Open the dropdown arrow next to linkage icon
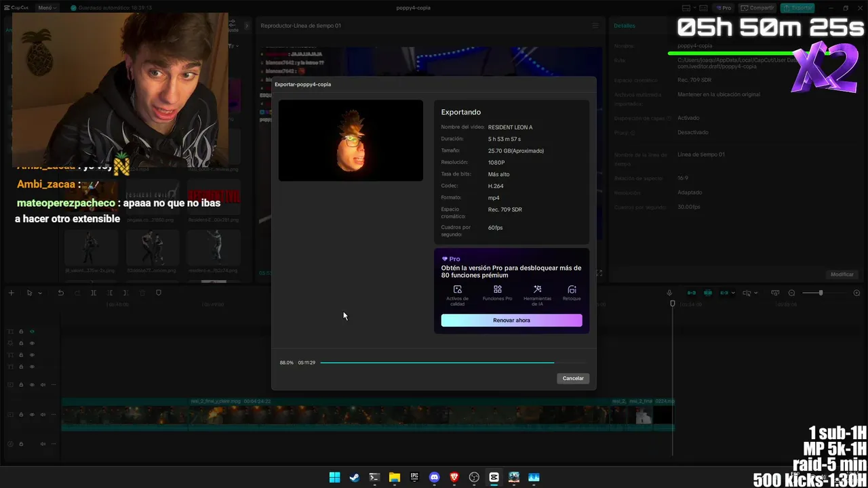The height and width of the screenshot is (488, 868). tap(733, 293)
